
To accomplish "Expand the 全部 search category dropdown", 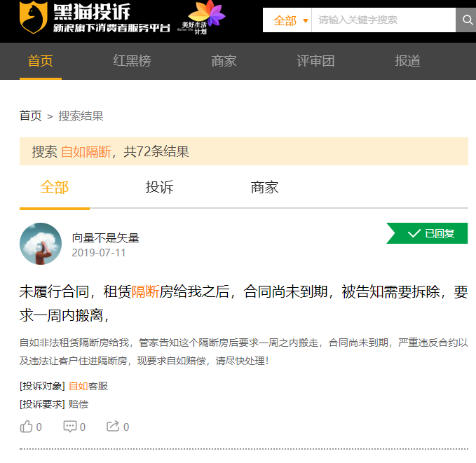I will click(287, 20).
